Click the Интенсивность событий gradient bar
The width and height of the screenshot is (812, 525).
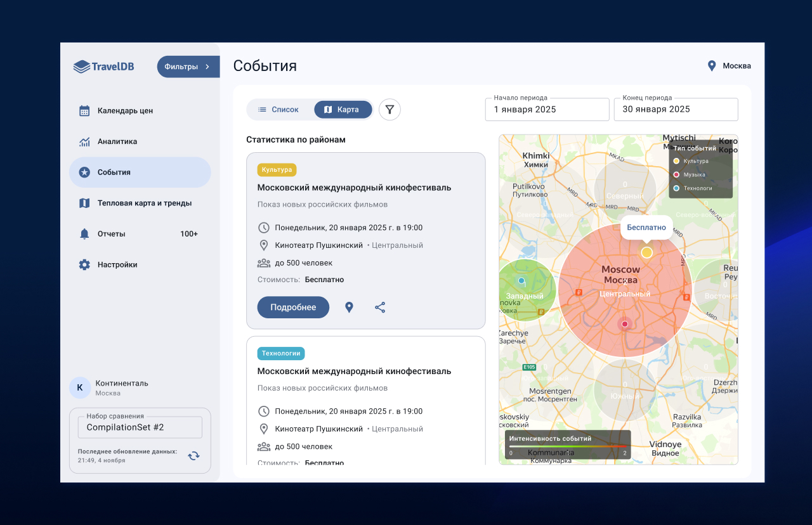tap(568, 447)
